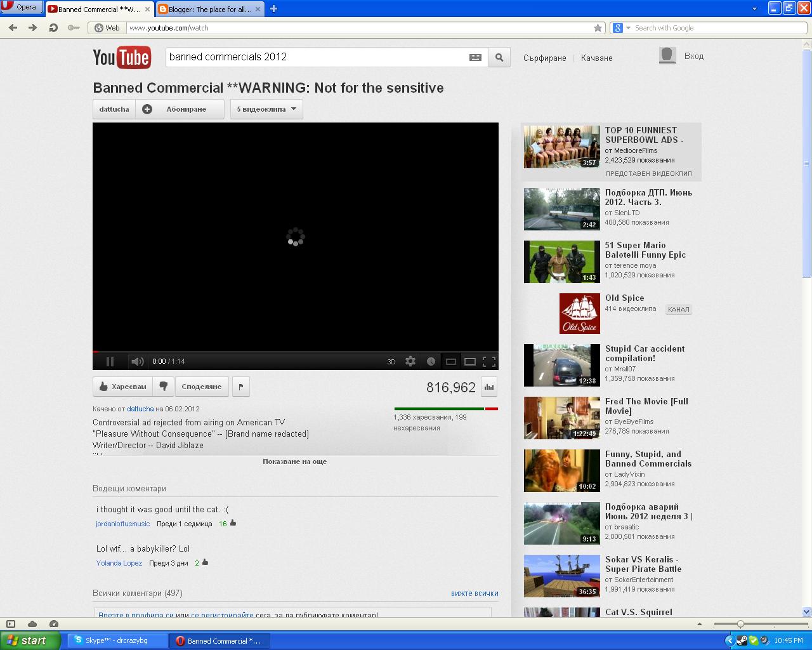
Task: Enter fullscreen video mode
Action: pos(489,362)
